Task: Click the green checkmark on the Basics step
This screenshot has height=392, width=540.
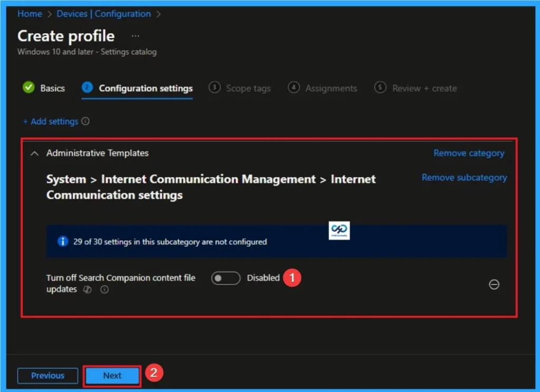Action: coord(29,88)
